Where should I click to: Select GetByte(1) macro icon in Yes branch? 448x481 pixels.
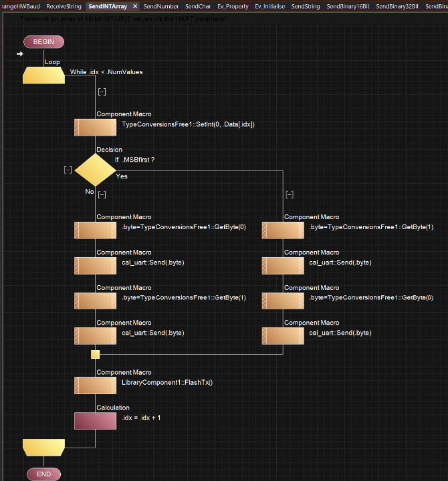[283, 230]
